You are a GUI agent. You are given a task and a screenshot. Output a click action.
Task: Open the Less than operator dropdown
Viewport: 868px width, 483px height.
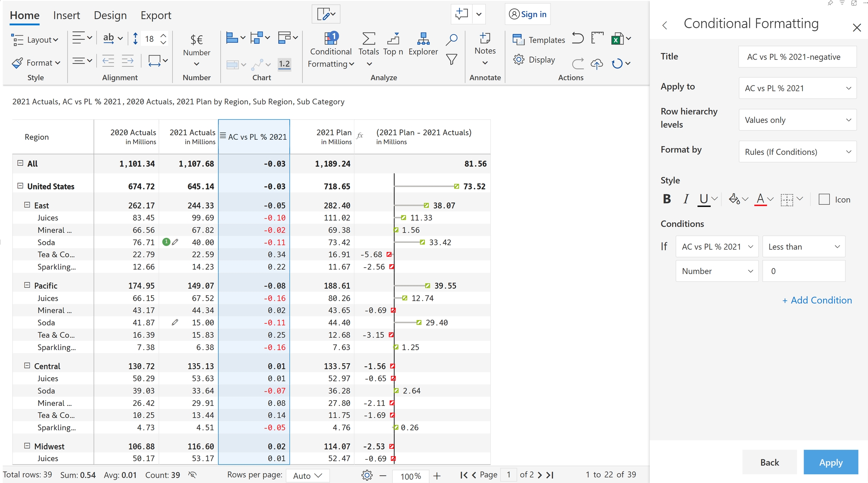804,247
